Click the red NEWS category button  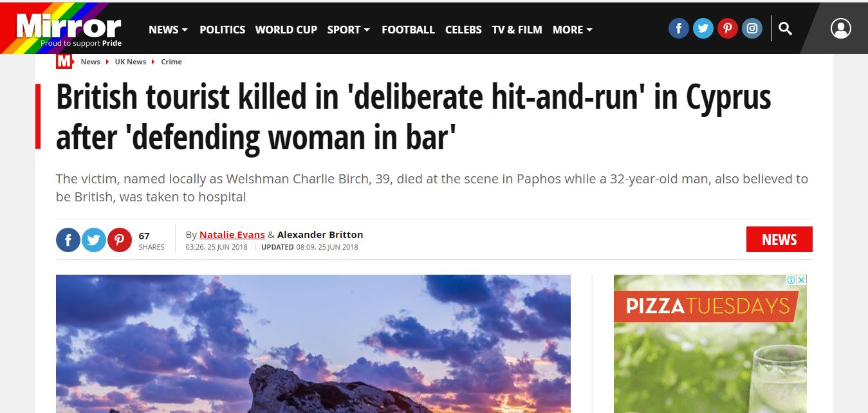779,239
